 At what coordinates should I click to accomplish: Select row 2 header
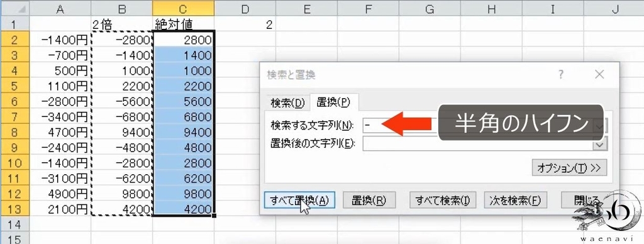(15, 40)
